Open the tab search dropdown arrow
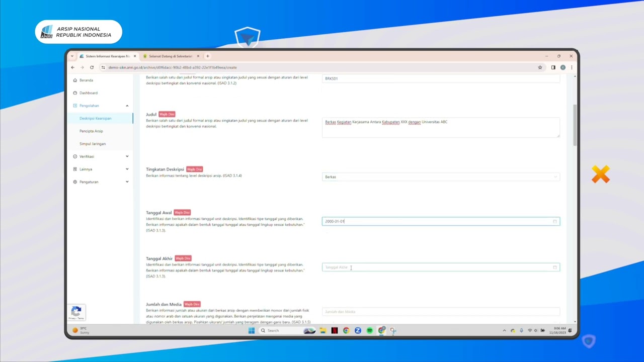644x362 pixels. point(72,56)
